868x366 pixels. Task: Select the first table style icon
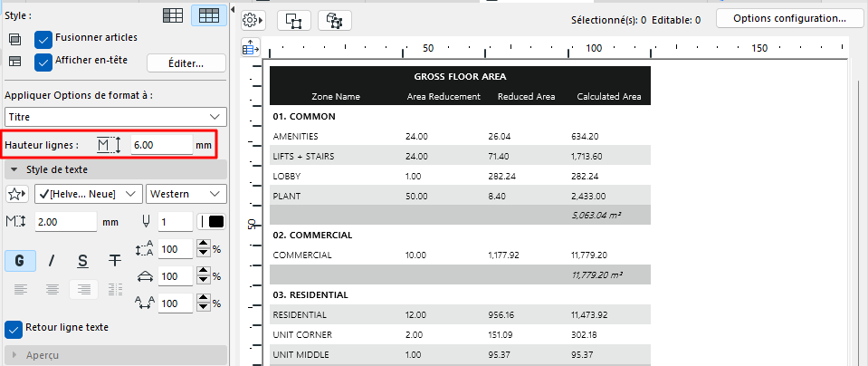tap(172, 15)
